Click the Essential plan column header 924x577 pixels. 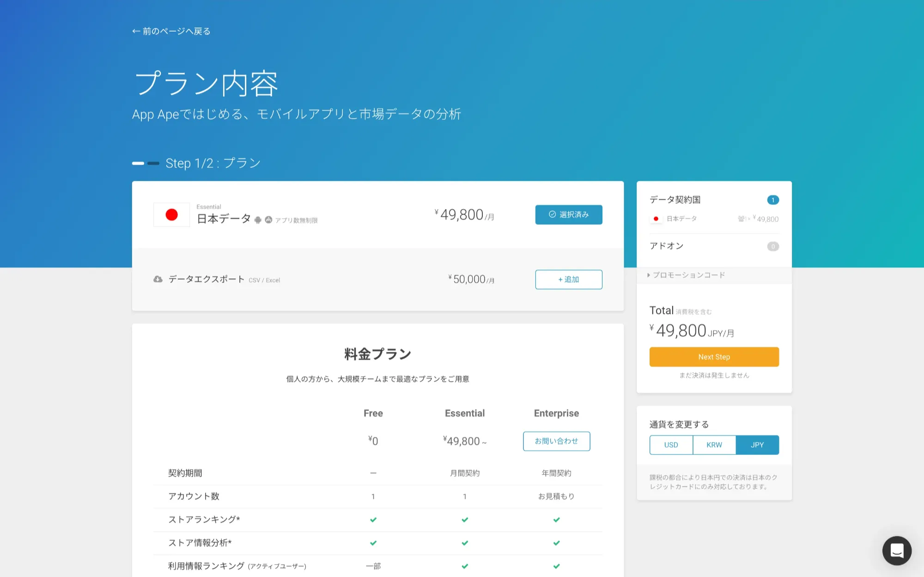(x=464, y=413)
